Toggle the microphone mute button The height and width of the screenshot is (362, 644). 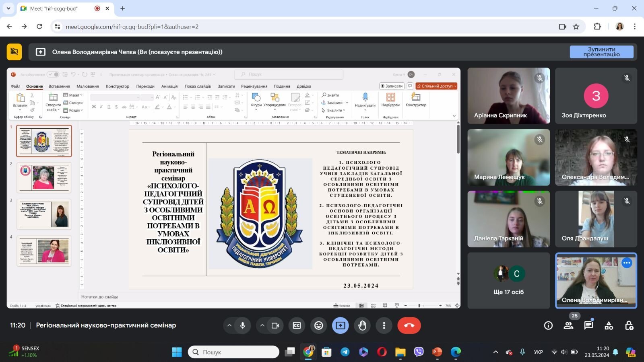(x=243, y=325)
